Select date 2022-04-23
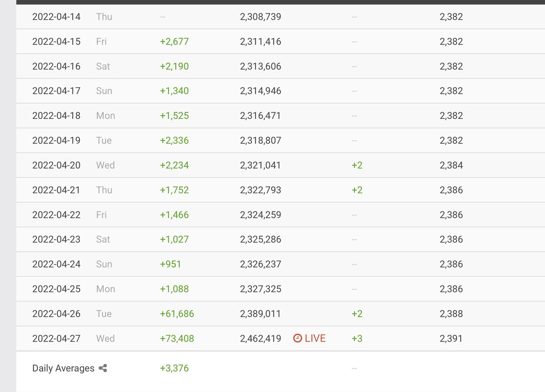Image resolution: width=545 pixels, height=392 pixels. pyautogui.click(x=56, y=240)
